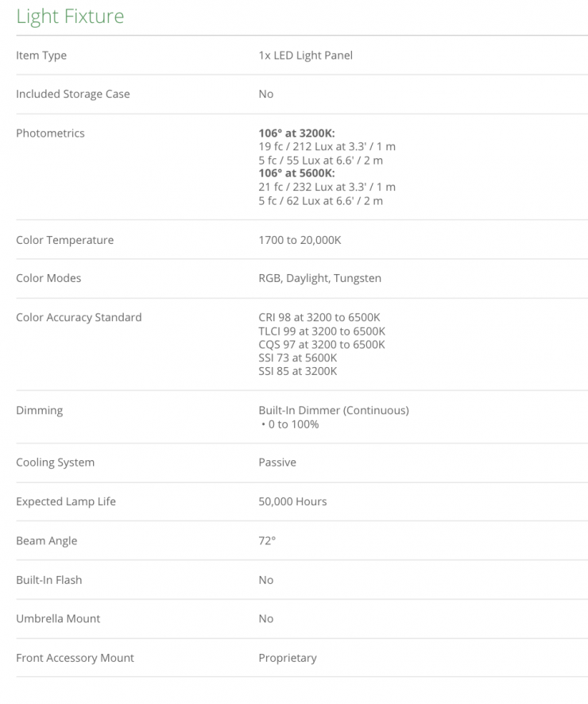Select the 1700 to 20,000K value
Screen dimensions: 588x704
pyautogui.click(x=300, y=240)
